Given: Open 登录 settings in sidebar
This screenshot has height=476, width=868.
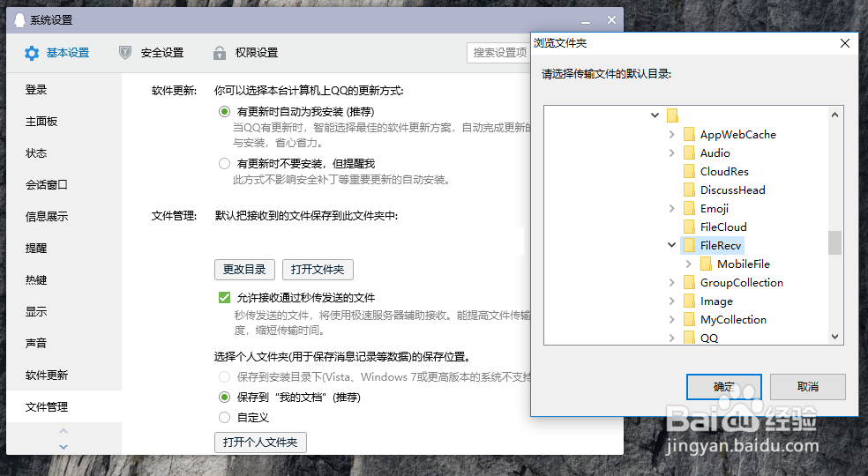Looking at the screenshot, I should (x=64, y=90).
